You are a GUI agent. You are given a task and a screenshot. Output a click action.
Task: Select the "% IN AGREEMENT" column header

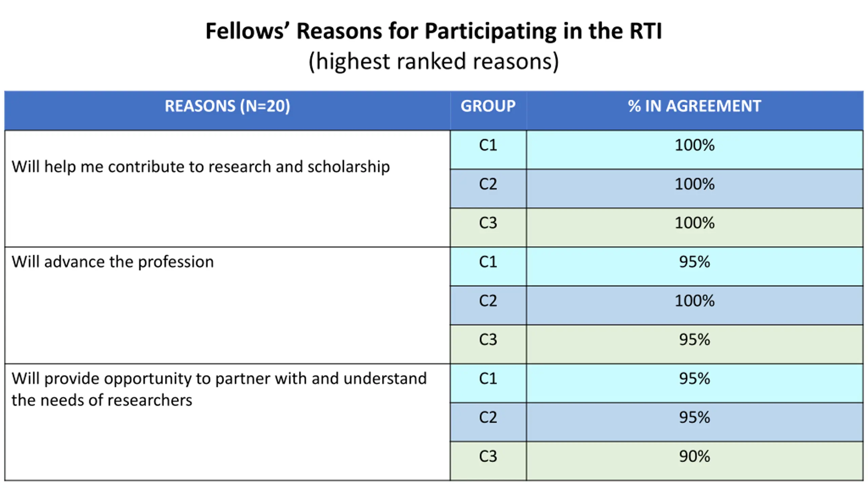coord(694,106)
